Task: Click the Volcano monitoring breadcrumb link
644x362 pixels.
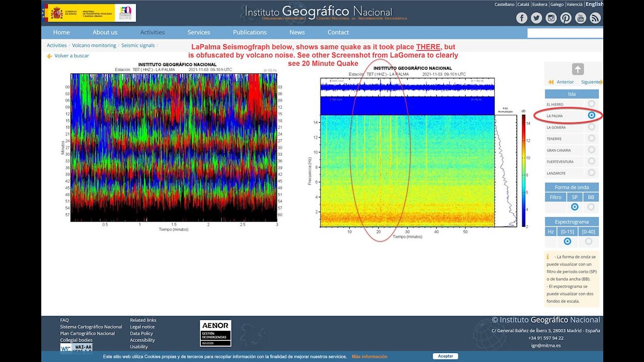Action: coord(94,45)
